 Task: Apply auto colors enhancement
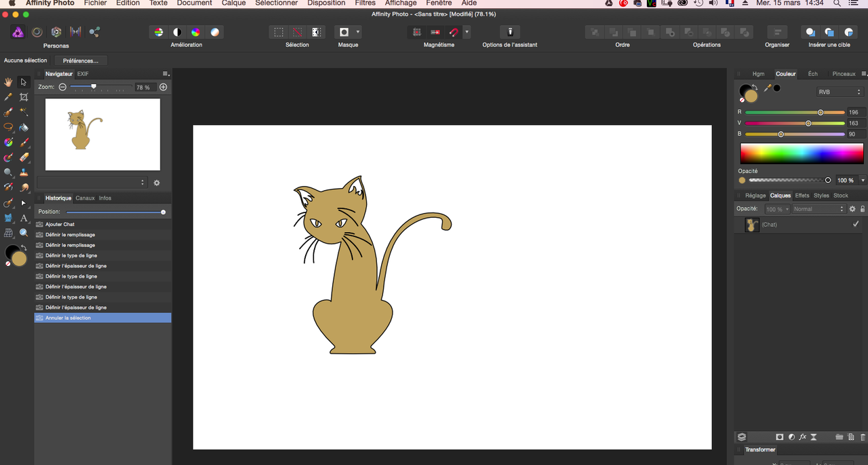pos(195,32)
